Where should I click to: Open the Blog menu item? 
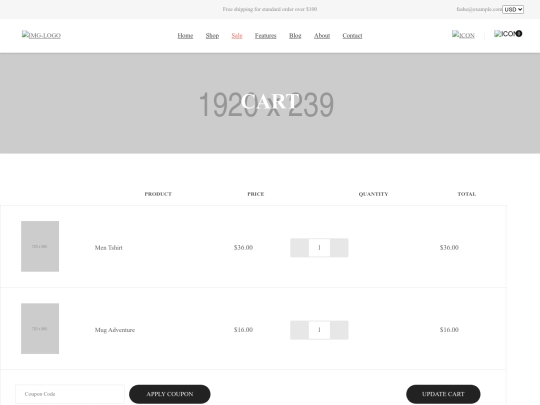[x=295, y=35]
